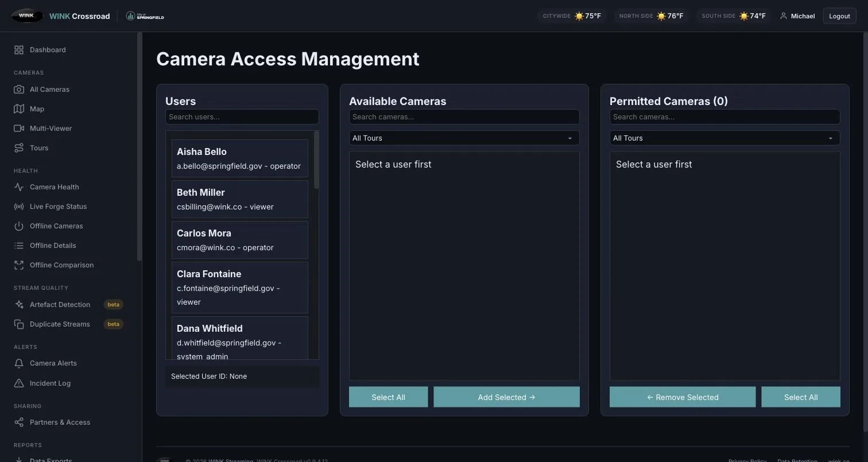Click the user profile icon beside Michael
Viewport: 868px width, 462px height.
pyautogui.click(x=783, y=16)
